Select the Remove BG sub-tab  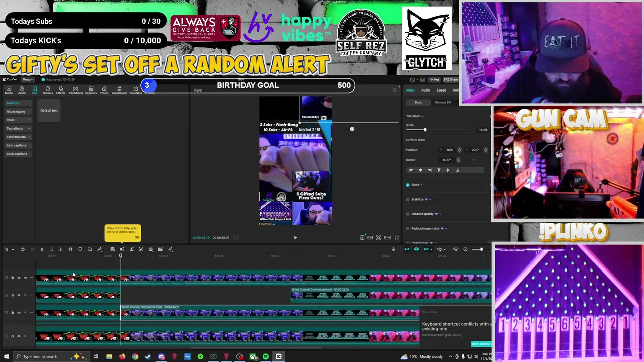[443, 102]
